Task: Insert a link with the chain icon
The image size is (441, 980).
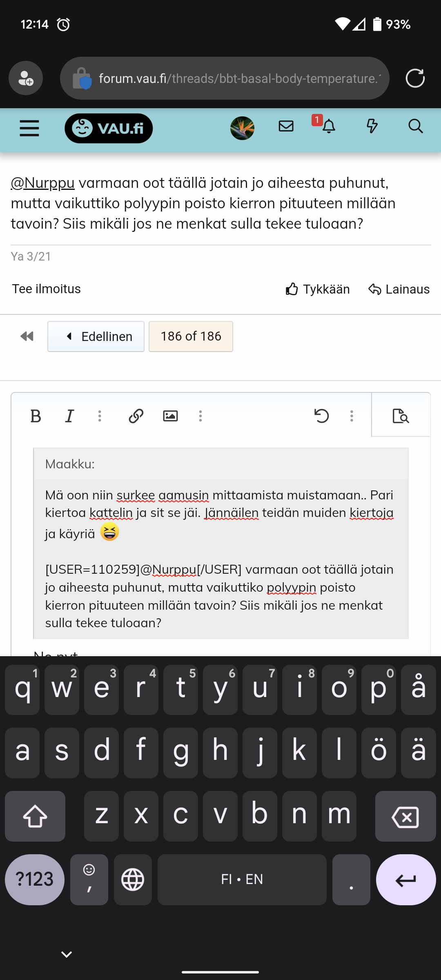Action: 136,416
